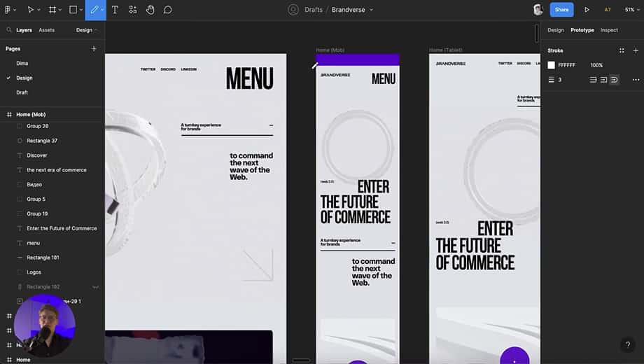Open the stroke style library icon
The width and height of the screenshot is (644, 364).
tap(622, 50)
